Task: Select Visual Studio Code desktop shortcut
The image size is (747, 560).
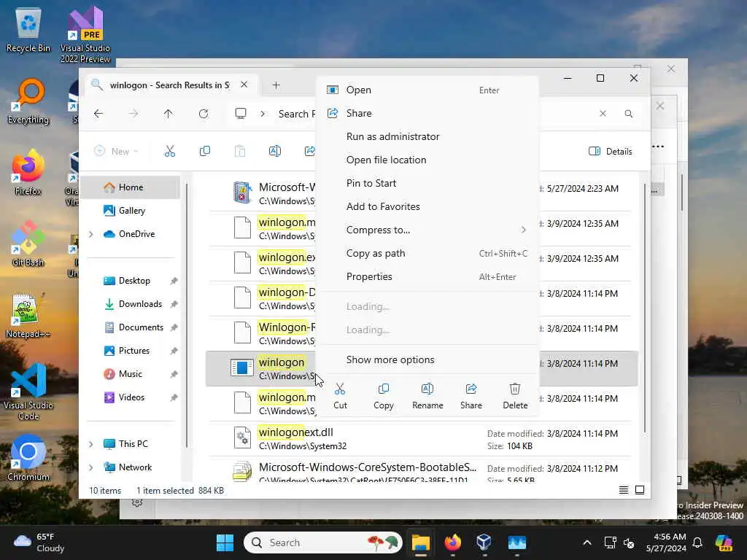Action: tap(28, 392)
